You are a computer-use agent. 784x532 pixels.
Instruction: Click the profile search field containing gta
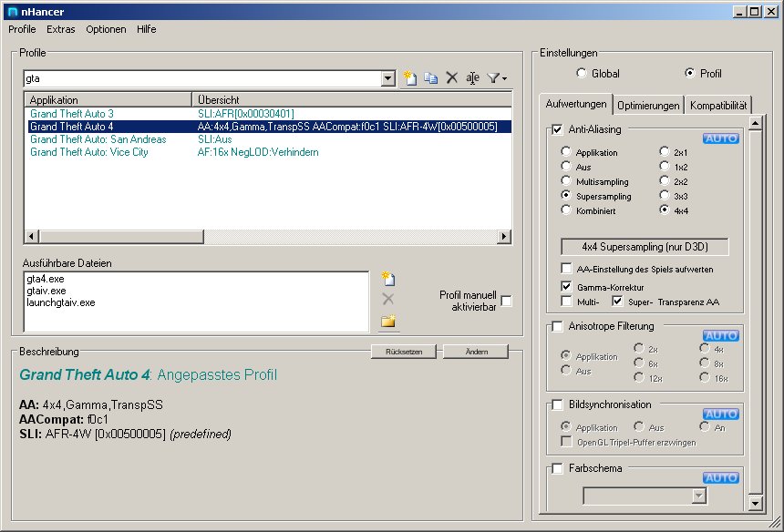[x=202, y=78]
